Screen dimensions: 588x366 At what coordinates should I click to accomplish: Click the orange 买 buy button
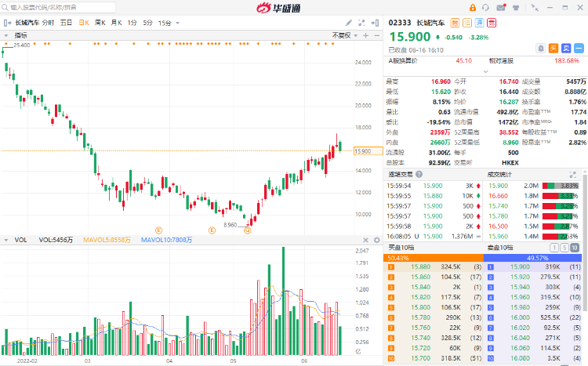coord(554,48)
